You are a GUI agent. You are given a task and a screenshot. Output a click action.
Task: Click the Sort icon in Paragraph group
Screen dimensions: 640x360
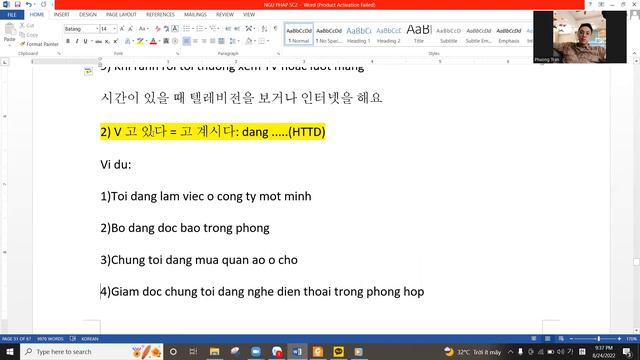[x=264, y=29]
